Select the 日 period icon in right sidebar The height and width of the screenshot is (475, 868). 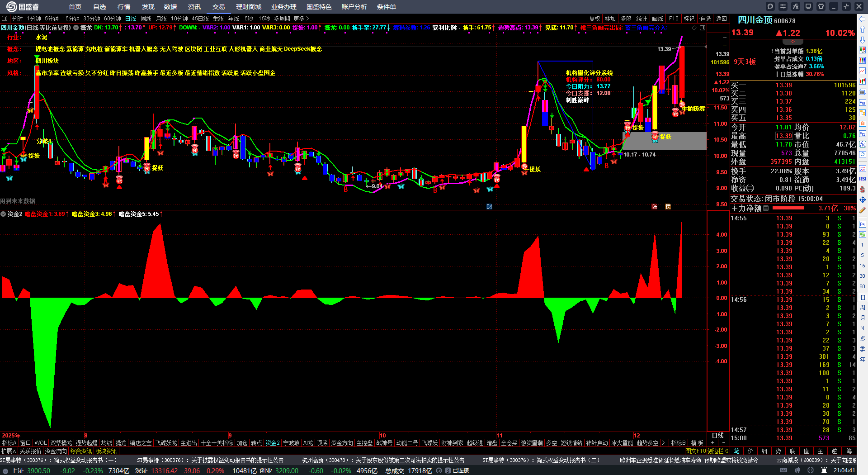[x=863, y=297]
